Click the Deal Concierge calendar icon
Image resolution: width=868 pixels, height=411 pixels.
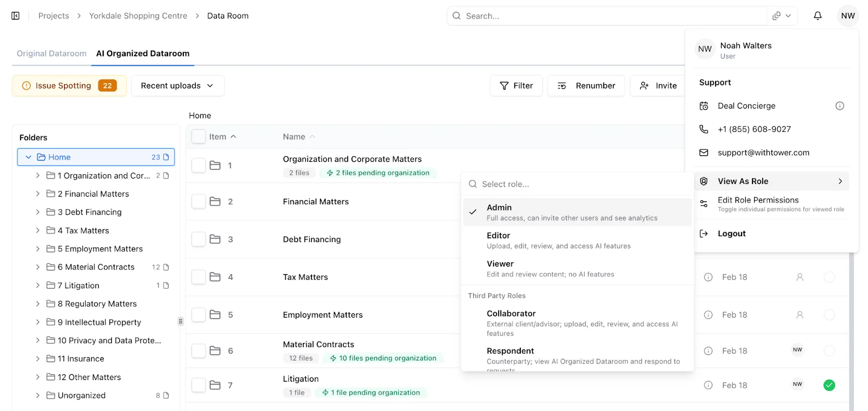tap(704, 106)
